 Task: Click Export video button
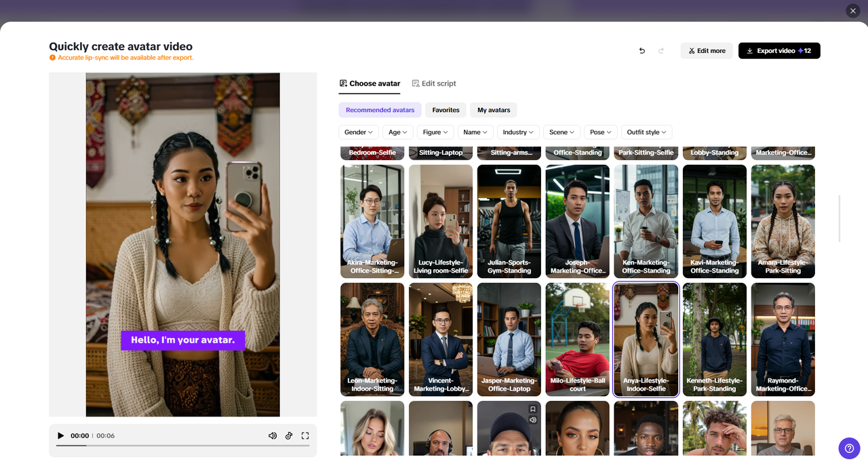pyautogui.click(x=779, y=51)
